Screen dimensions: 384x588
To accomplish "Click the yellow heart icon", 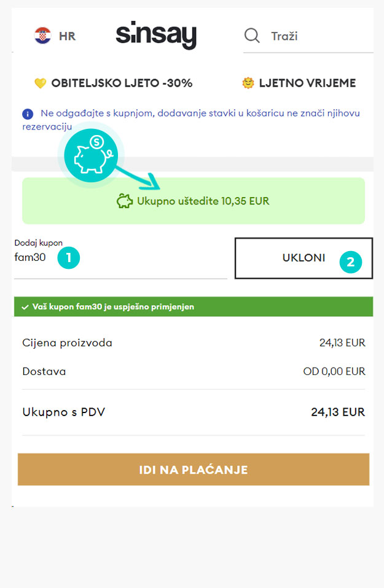I will (40, 83).
